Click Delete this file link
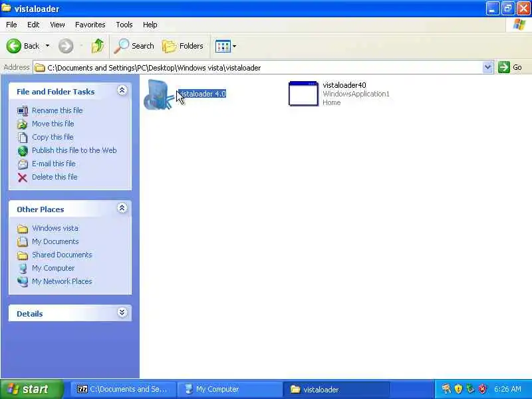The height and width of the screenshot is (399, 532). [55, 177]
